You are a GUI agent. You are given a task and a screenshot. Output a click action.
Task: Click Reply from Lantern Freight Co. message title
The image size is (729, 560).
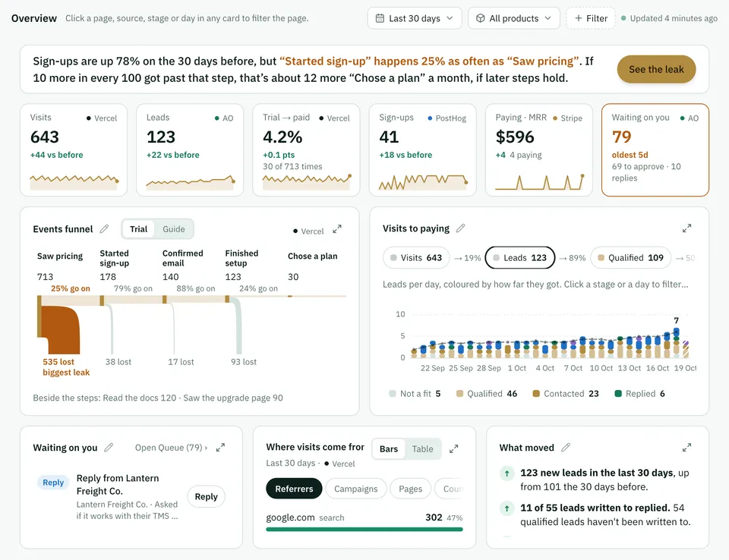[118, 484]
